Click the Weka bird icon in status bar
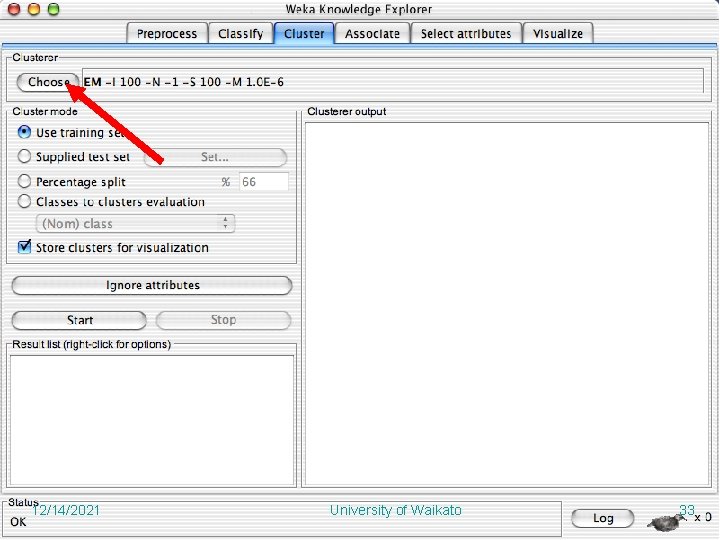 [666, 522]
